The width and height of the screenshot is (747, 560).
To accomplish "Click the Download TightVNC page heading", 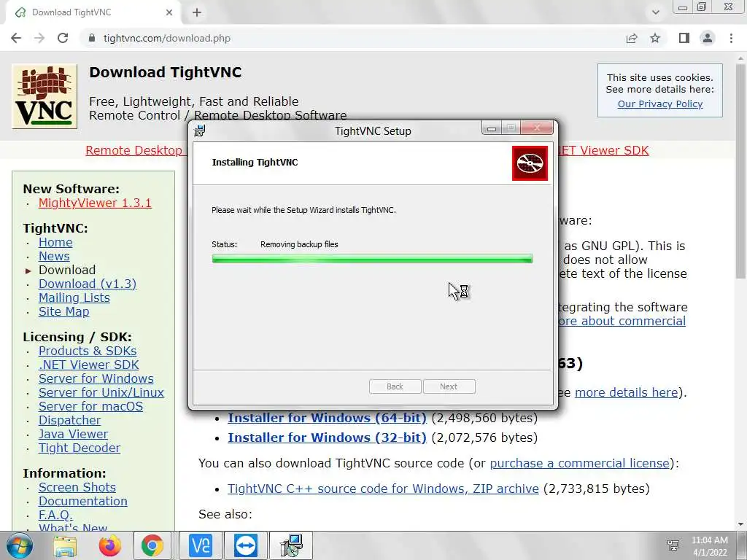I will [166, 72].
